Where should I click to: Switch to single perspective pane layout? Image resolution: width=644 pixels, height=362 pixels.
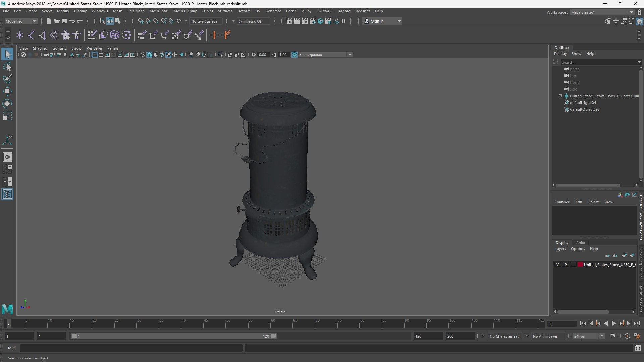(7, 157)
